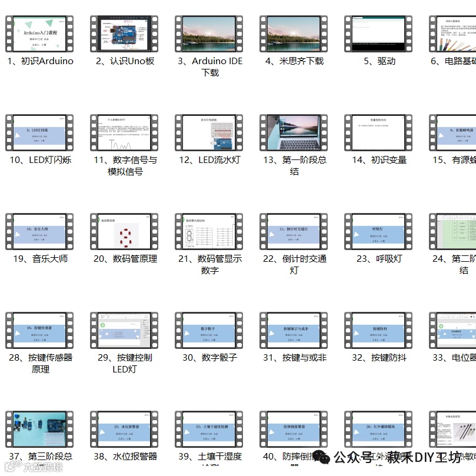The height and width of the screenshot is (476, 476).
Task: Select the label 29、按键控制LED灯
Action: pyautogui.click(x=125, y=364)
